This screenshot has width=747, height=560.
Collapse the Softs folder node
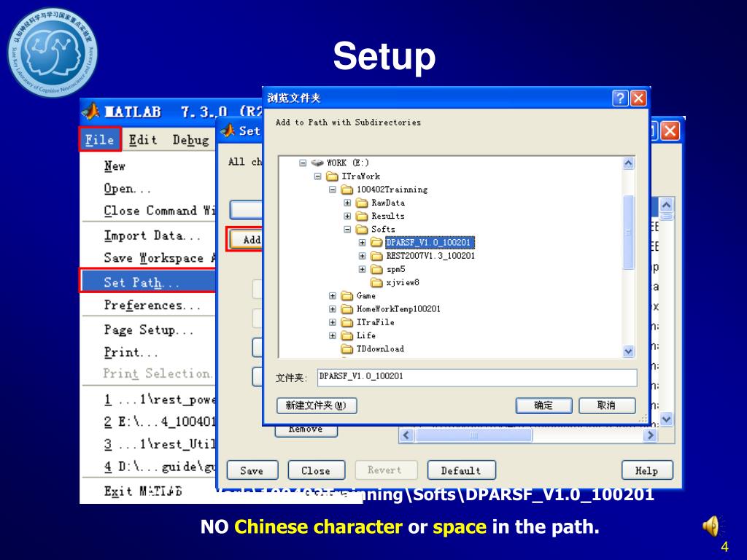(347, 230)
